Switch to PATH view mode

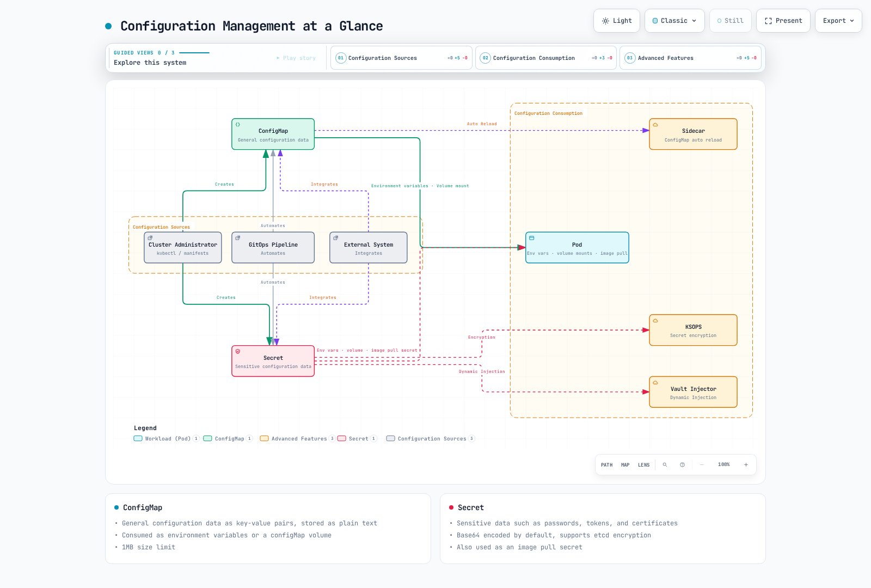pyautogui.click(x=606, y=465)
